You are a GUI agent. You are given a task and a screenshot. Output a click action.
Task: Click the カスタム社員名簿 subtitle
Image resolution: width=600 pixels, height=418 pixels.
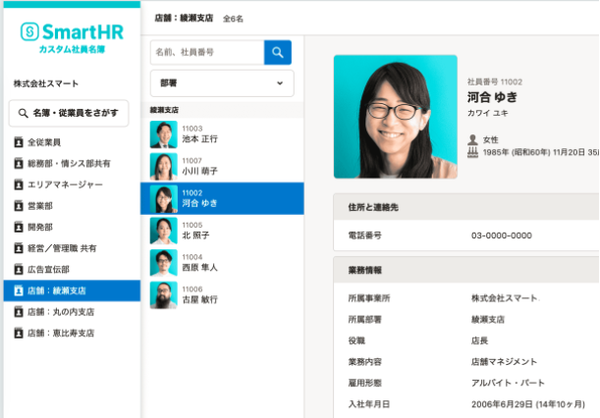click(x=72, y=49)
